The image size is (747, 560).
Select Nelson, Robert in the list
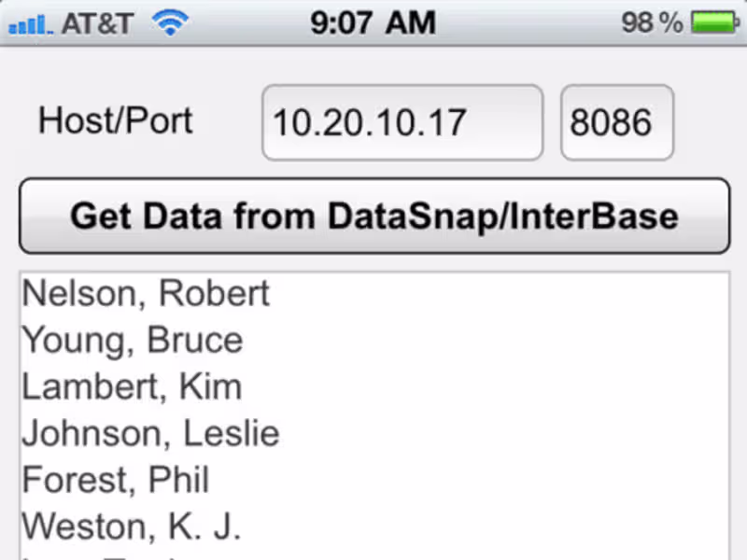click(146, 294)
